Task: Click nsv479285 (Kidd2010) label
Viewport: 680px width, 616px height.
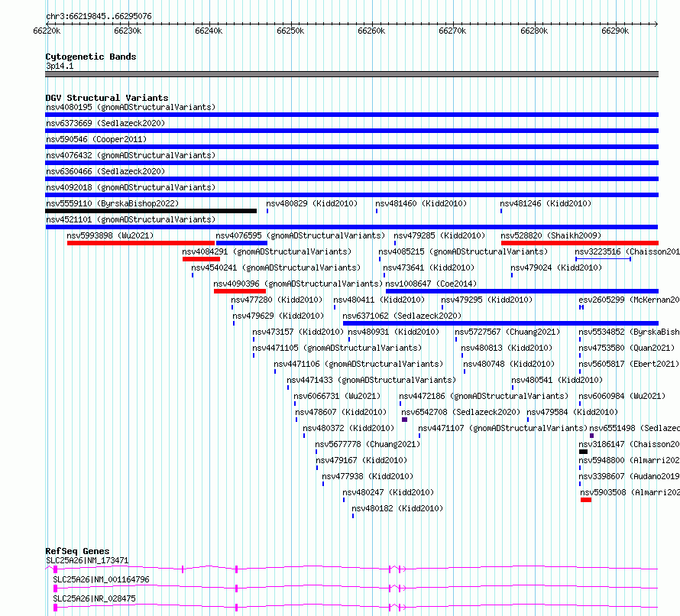Action: click(x=439, y=235)
